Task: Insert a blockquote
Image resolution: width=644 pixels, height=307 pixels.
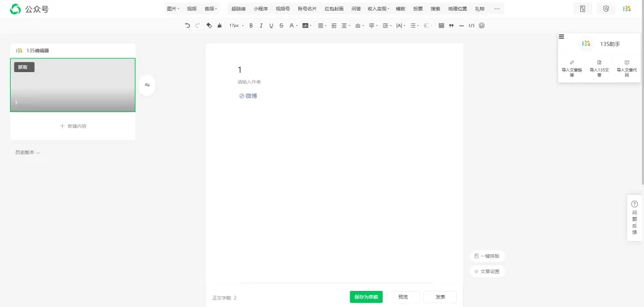Action: click(451, 26)
